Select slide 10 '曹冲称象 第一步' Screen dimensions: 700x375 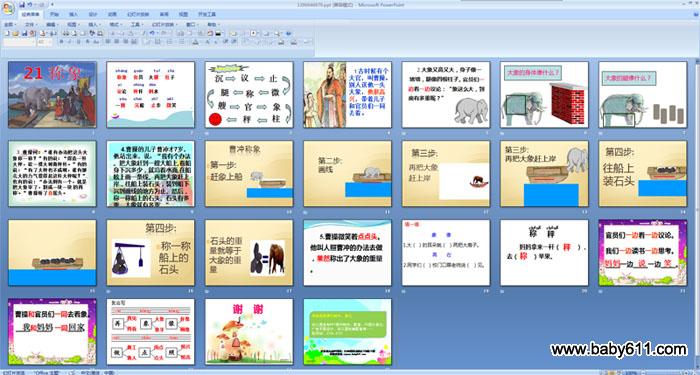tap(249, 174)
